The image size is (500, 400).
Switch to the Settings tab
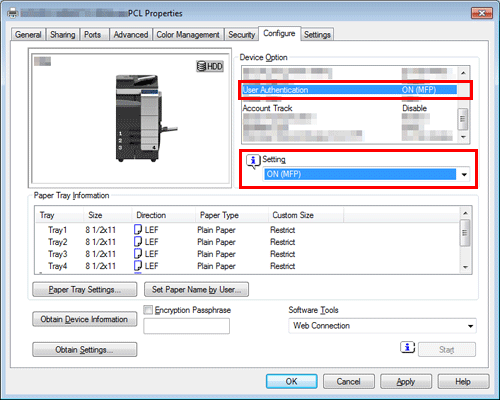[x=317, y=35]
